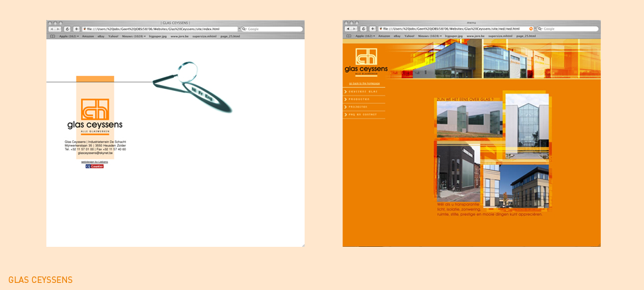Click the site favicon in the ned.html address bar
644x290 pixels.
point(381,29)
